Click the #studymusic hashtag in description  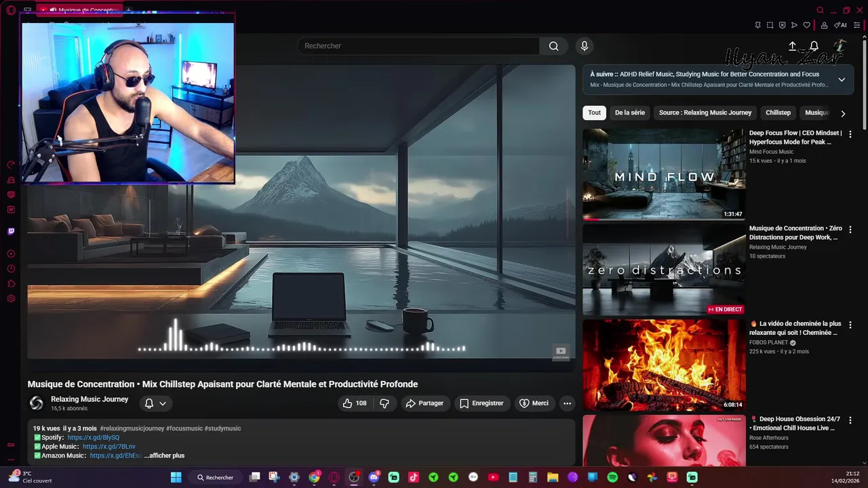click(222, 428)
